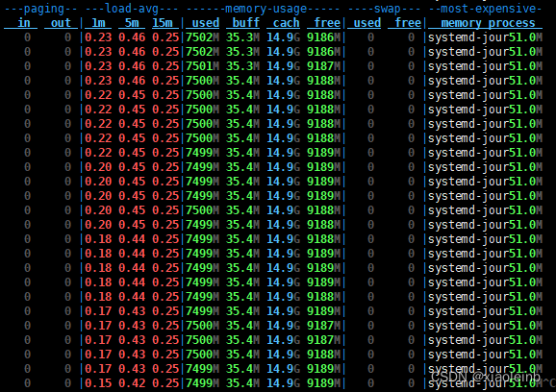This screenshot has width=556, height=392.
Task: Click the "---paging--" group header
Action: [x=40, y=9]
